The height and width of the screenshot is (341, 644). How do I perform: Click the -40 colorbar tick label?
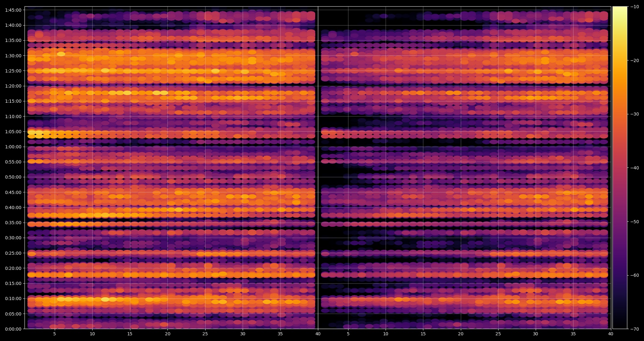point(635,168)
